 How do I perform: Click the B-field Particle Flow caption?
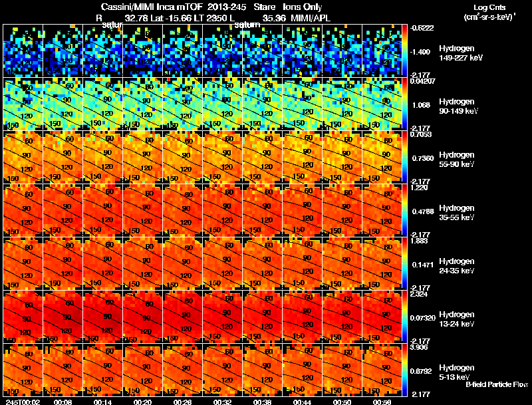[x=497, y=384]
